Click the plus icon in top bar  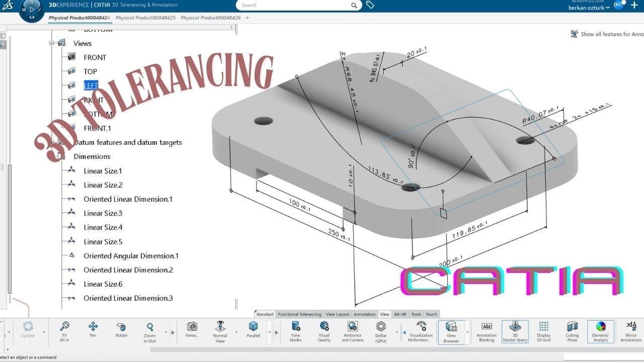tap(634, 5)
